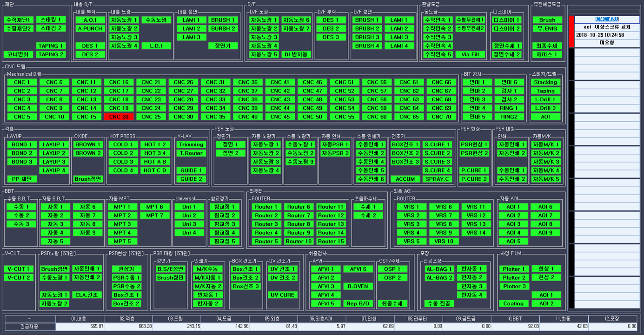Select the Via Fill button

(x=470, y=54)
